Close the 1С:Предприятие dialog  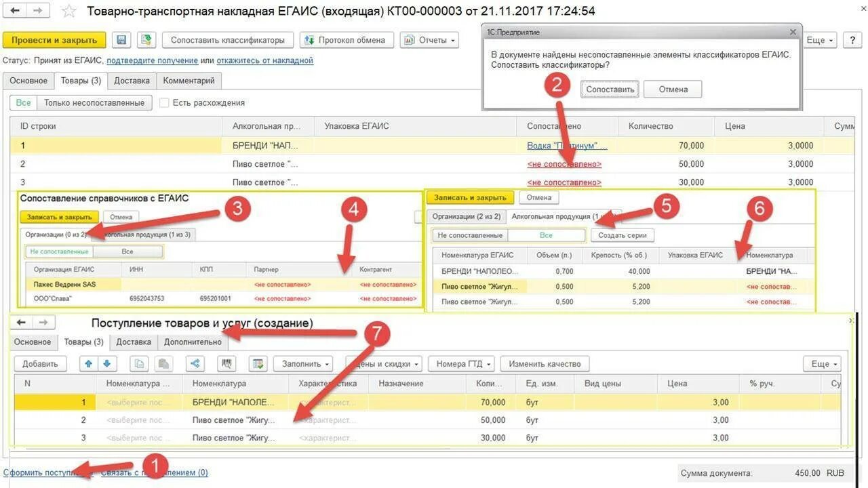coord(793,32)
